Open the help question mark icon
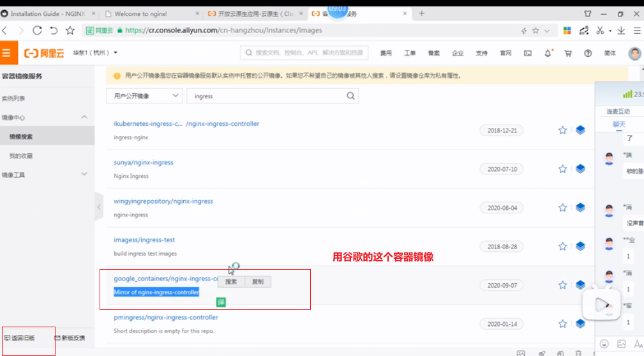 [588, 53]
